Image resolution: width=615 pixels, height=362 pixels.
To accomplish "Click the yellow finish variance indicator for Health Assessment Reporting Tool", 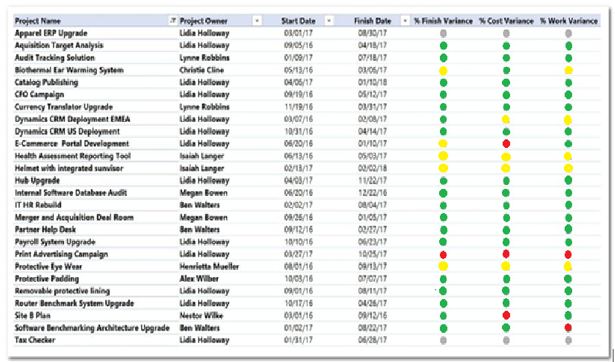I will [x=443, y=156].
